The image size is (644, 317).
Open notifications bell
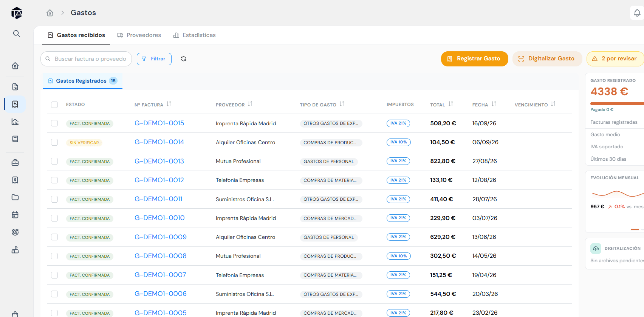637,13
